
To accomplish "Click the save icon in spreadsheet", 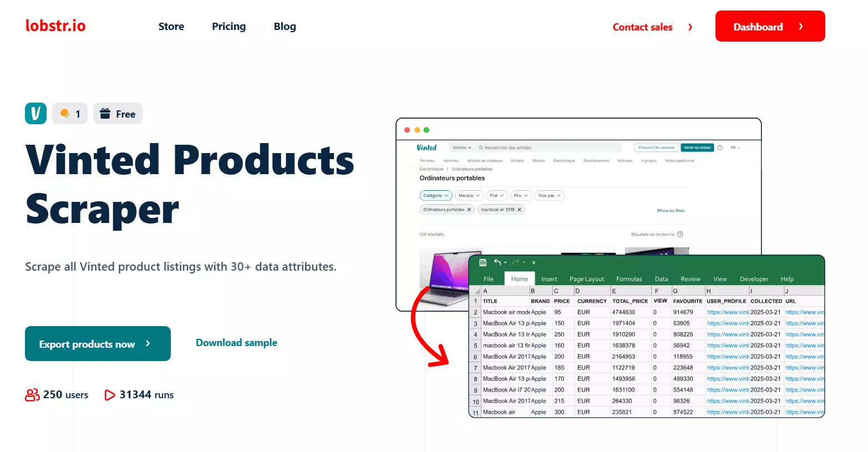I will (483, 262).
